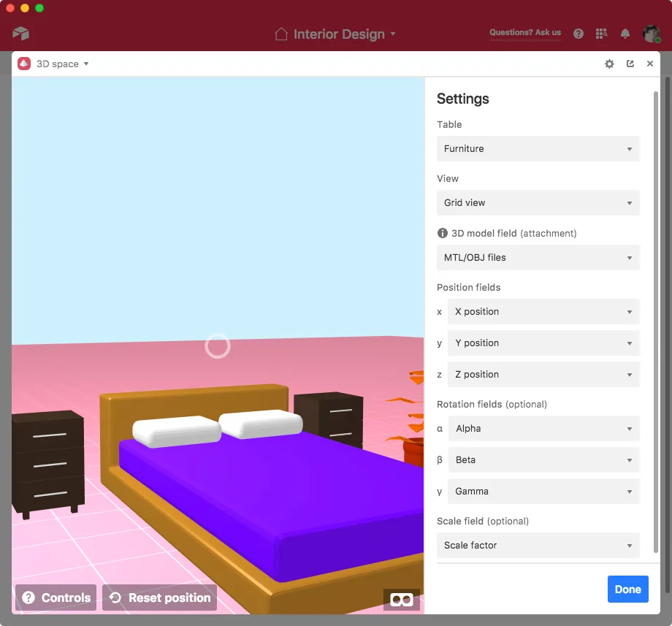Toggle VR mode goggles icon
The image size is (672, 626).
[401, 599]
